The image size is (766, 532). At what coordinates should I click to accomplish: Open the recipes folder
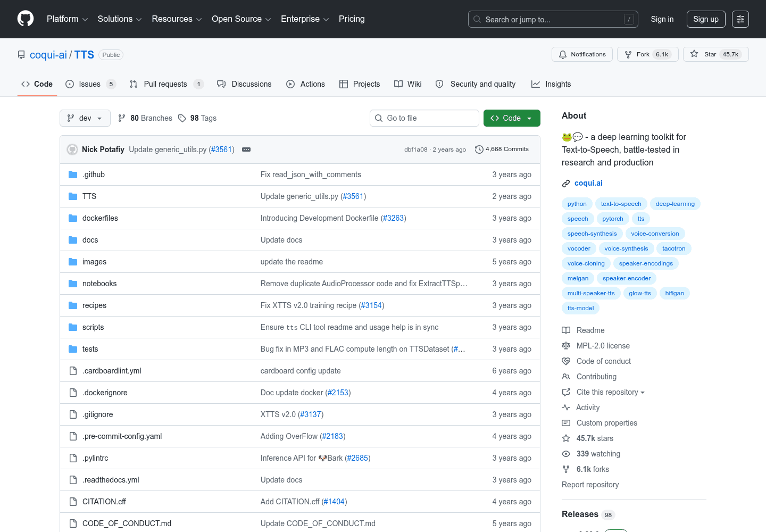pyautogui.click(x=94, y=305)
